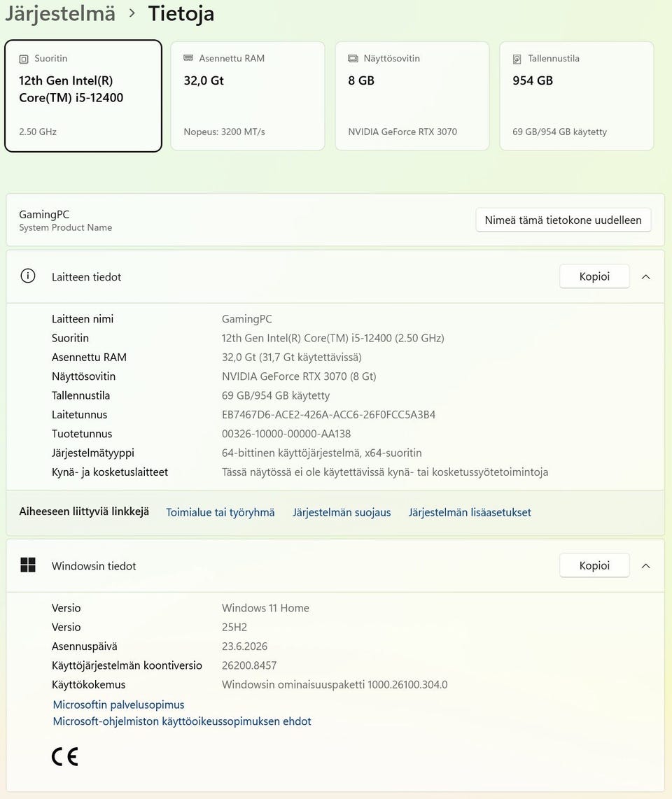Click the Suoritin processor chip icon
Image resolution: width=672 pixels, height=799 pixels.
24,59
